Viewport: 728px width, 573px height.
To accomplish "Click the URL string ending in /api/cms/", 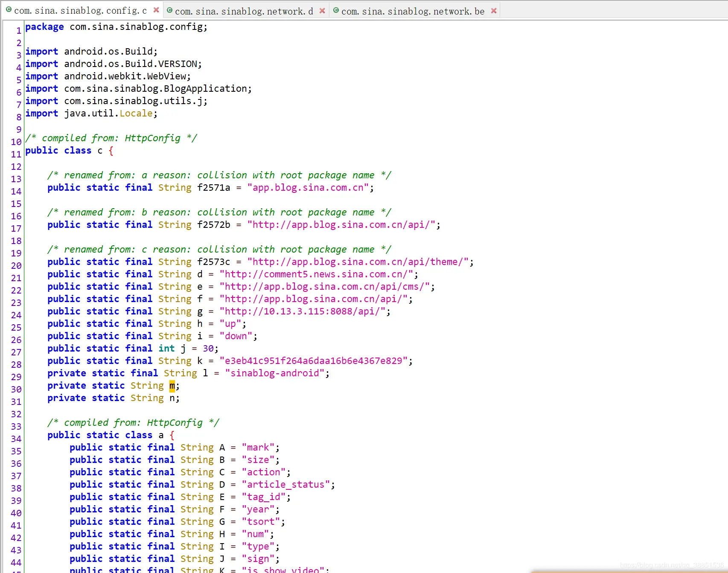I will tap(325, 287).
